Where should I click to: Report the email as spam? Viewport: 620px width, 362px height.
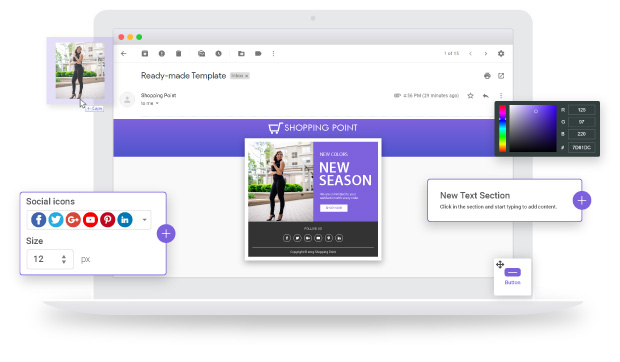click(162, 53)
